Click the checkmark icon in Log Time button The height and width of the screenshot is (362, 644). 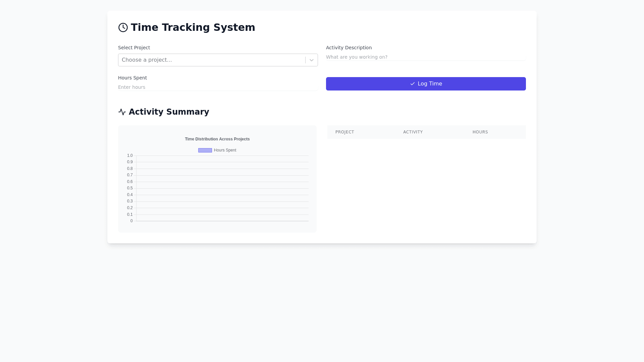click(x=413, y=84)
